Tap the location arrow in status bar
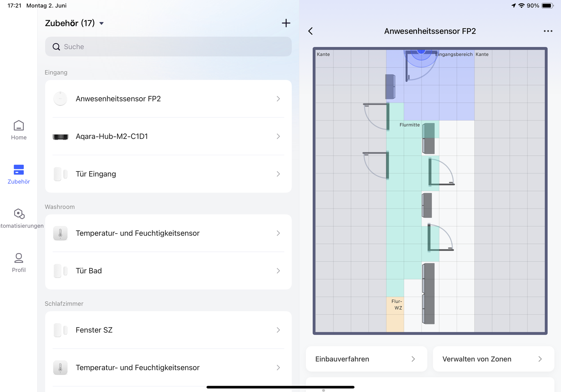 (x=514, y=6)
